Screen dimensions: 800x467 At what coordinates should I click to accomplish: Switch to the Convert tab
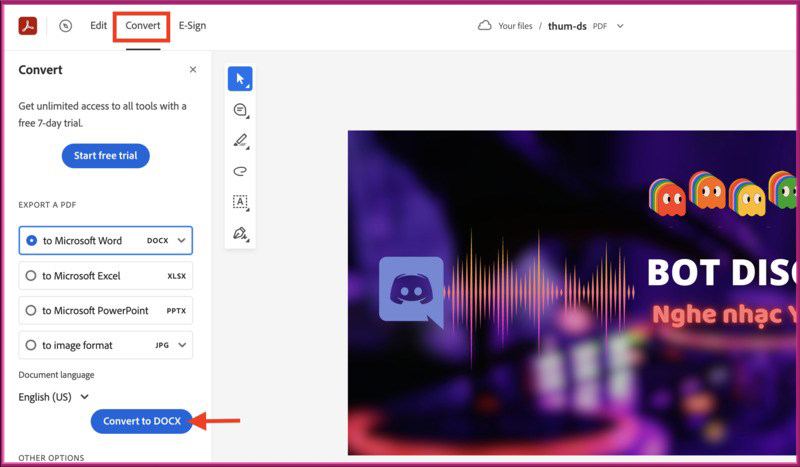pyautogui.click(x=143, y=26)
